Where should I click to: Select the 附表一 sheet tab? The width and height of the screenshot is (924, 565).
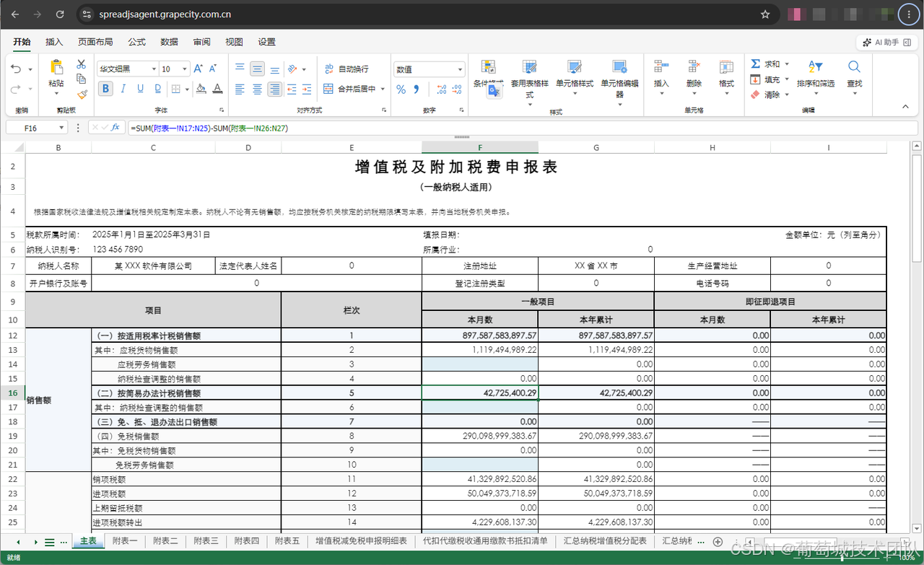pos(125,540)
